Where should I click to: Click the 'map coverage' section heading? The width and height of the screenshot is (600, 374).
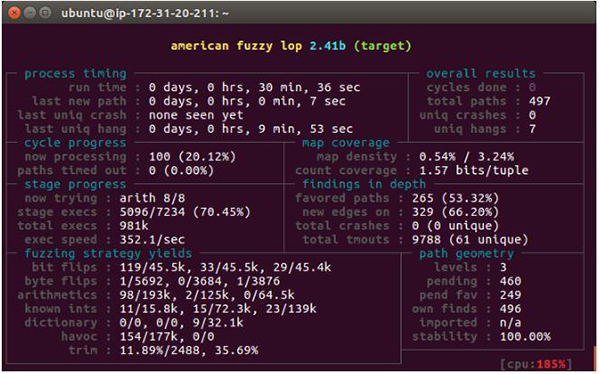346,143
